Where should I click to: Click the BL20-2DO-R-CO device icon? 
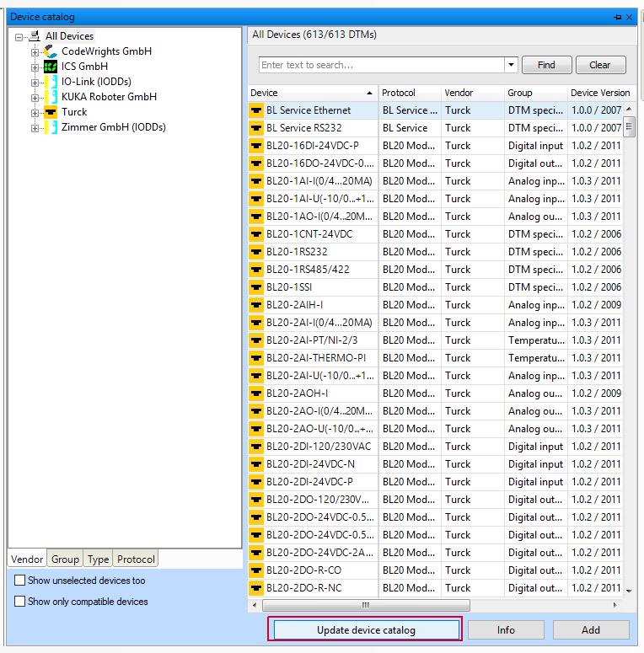[x=256, y=570]
